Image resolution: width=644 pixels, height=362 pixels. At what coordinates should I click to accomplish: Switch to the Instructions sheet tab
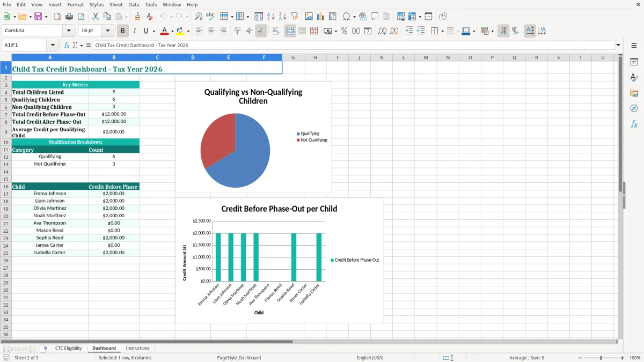(137, 349)
